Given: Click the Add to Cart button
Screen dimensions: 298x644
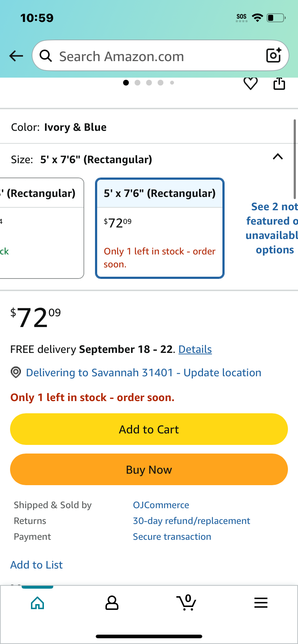Looking at the screenshot, I should click(x=149, y=429).
